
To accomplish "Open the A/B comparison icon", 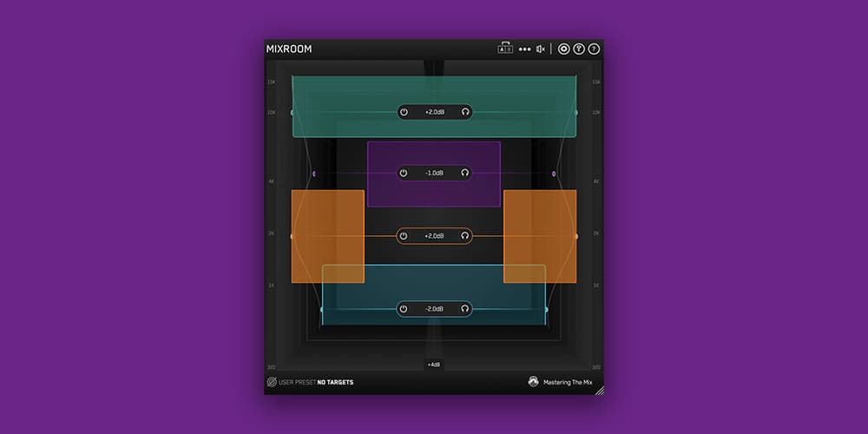I will 505,49.
